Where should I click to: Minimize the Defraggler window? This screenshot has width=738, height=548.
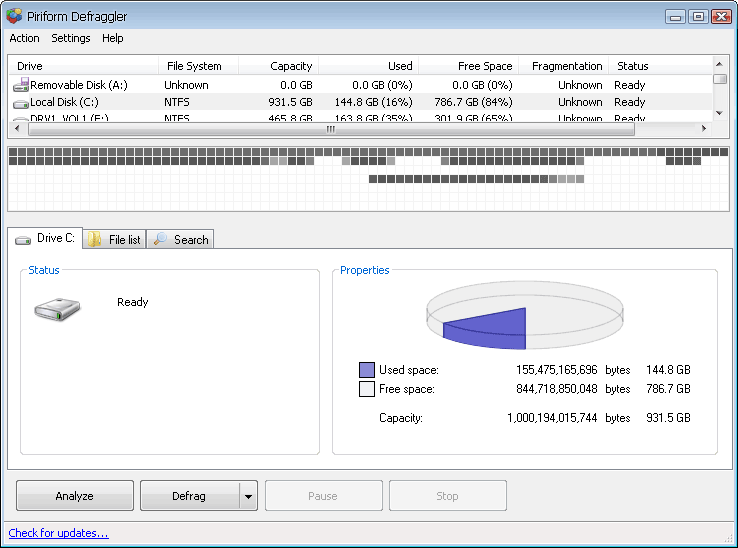[x=675, y=16]
